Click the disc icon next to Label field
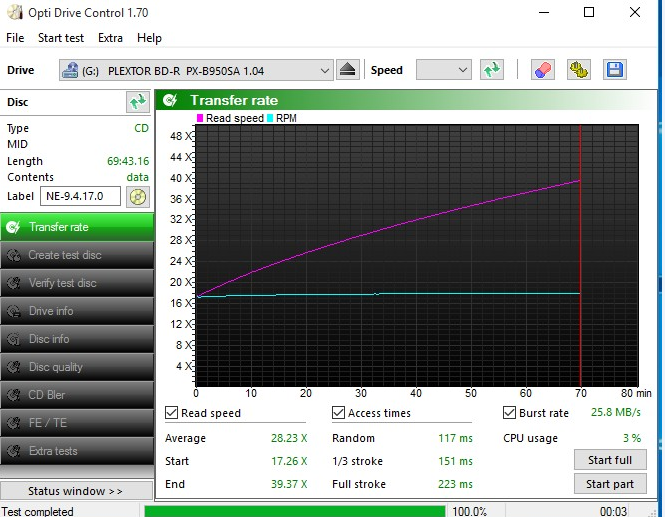Image resolution: width=665 pixels, height=517 pixels. pos(138,197)
